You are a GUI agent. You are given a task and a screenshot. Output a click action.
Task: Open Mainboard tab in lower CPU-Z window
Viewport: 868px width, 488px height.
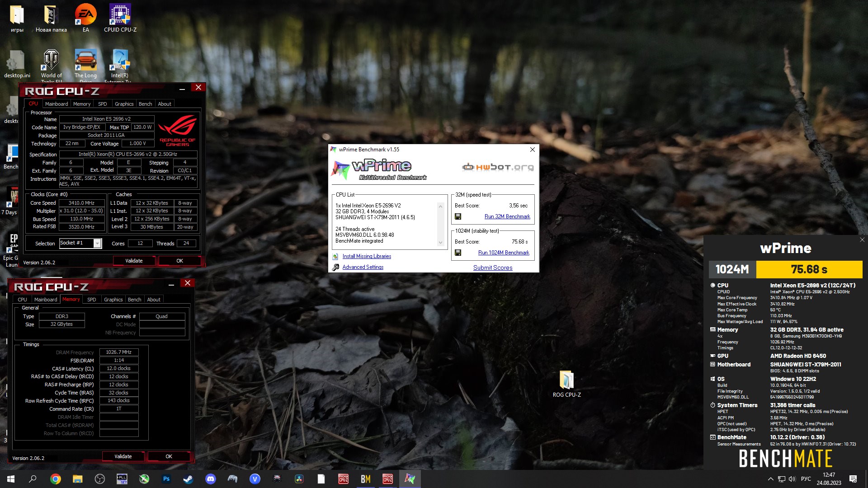(46, 300)
